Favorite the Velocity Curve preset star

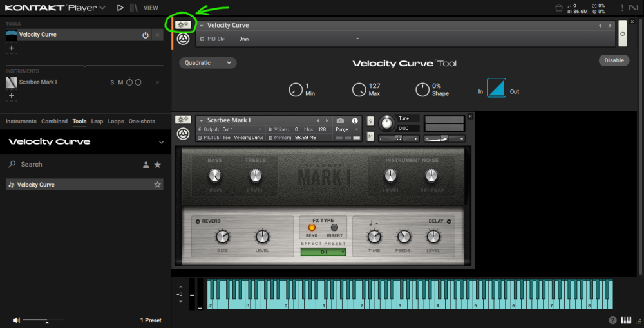(x=157, y=185)
